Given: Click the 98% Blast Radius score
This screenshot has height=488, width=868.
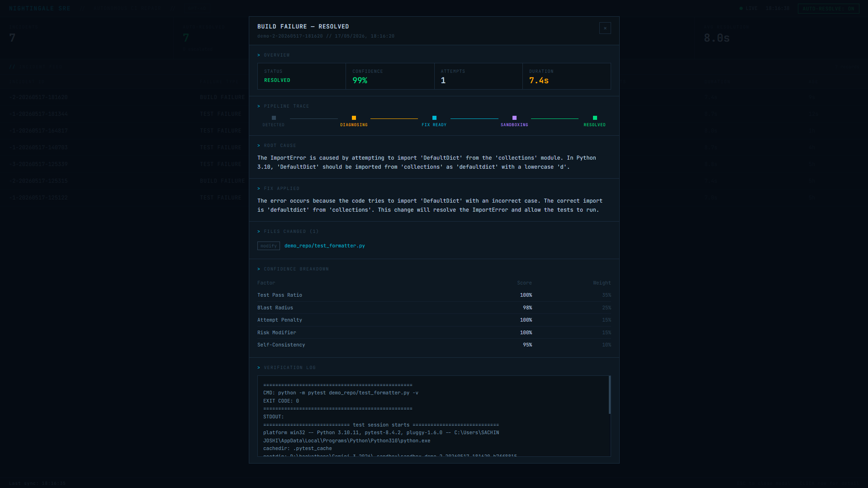Looking at the screenshot, I should pyautogui.click(x=527, y=308).
